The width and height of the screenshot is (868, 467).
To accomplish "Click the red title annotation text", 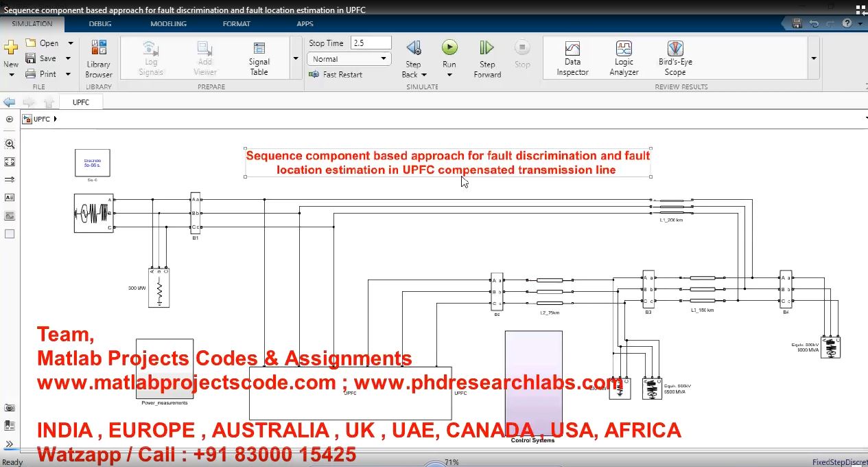I will [x=447, y=163].
